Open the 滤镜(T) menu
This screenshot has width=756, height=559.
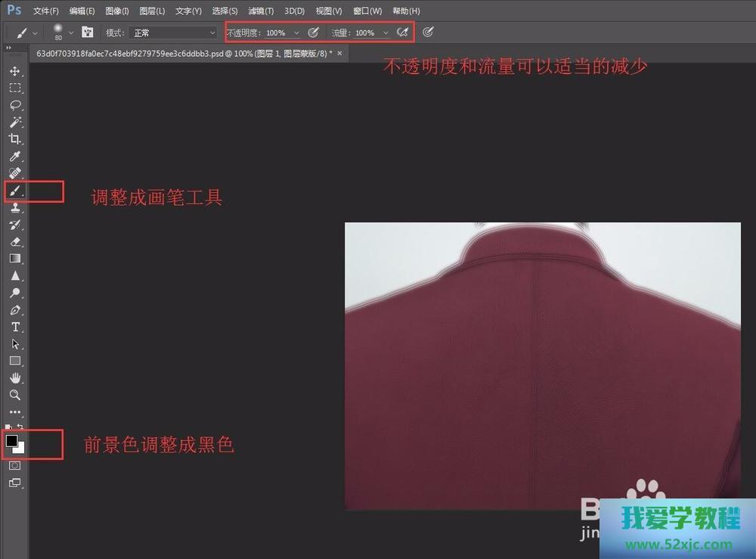(261, 11)
